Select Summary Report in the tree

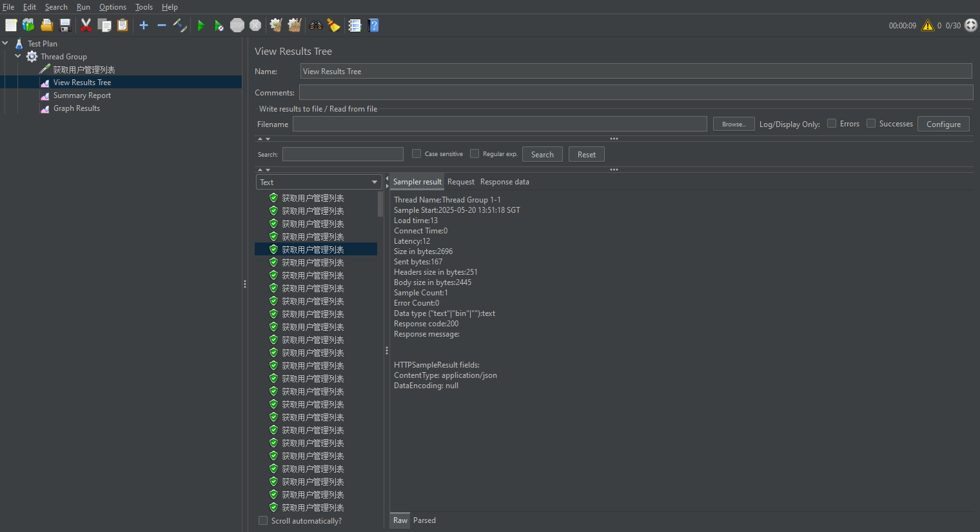(82, 95)
